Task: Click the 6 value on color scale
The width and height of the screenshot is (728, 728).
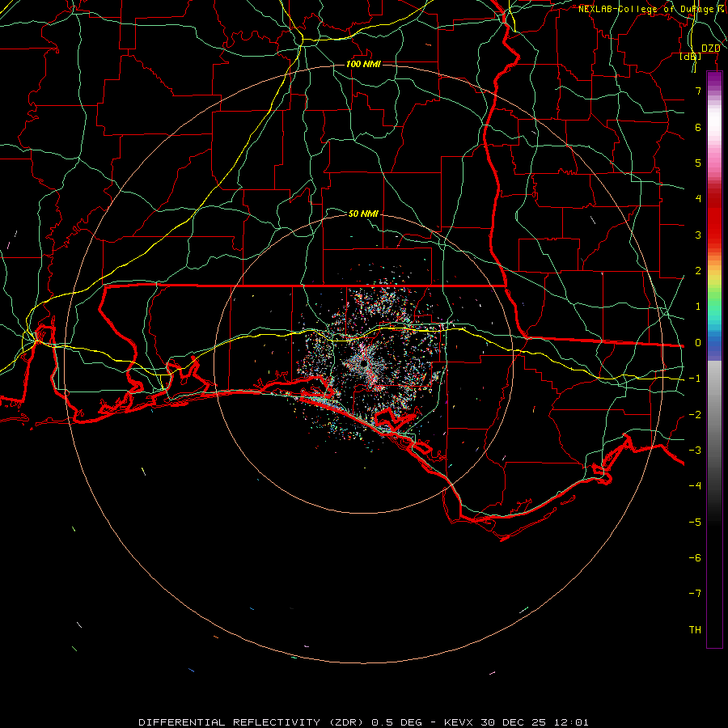Action: click(698, 127)
